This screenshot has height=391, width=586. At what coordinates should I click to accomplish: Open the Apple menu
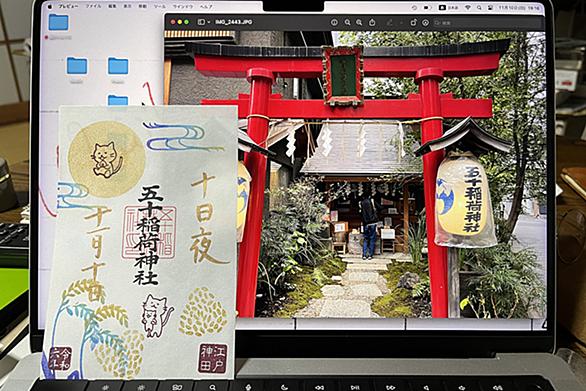pyautogui.click(x=50, y=6)
